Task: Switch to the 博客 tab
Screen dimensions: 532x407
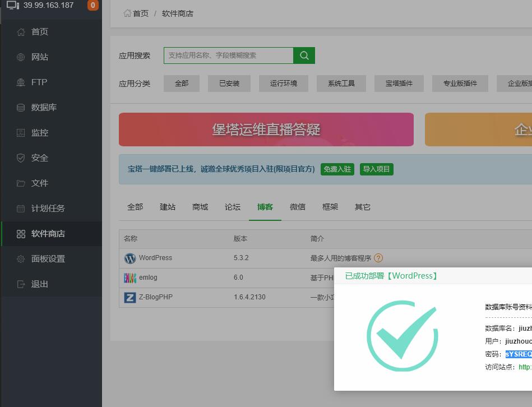Action: click(x=265, y=207)
